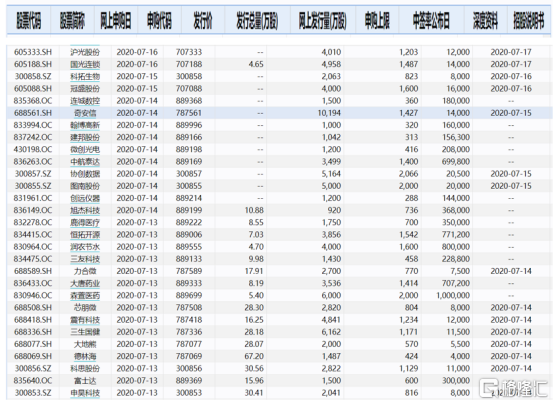
Task: Open the 连城数控 stock link
Action: (85, 101)
